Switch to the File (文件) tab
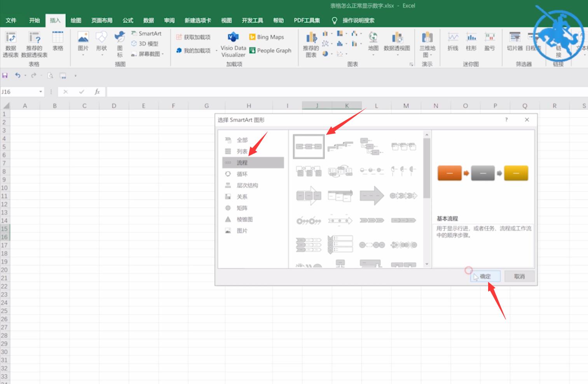Image resolution: width=588 pixels, height=384 pixels. point(11,20)
